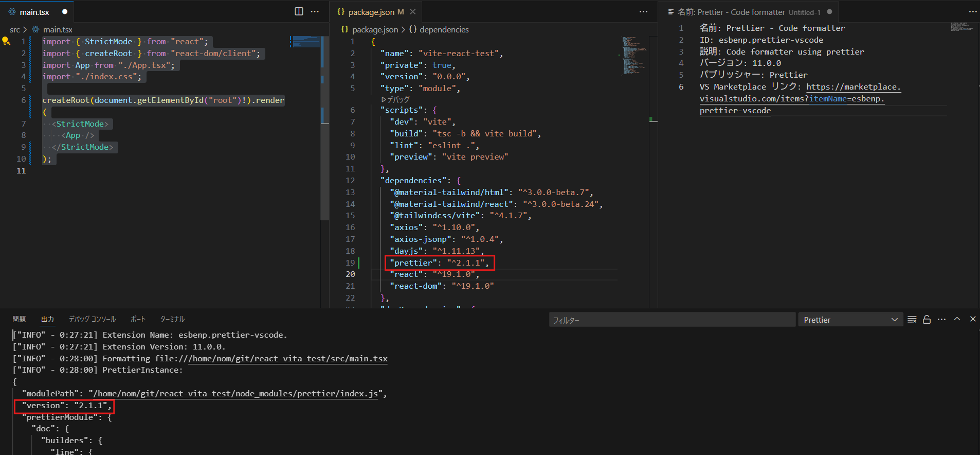Click the "prettier": "^2.1.1" dependency line
The image size is (980, 455).
(440, 262)
